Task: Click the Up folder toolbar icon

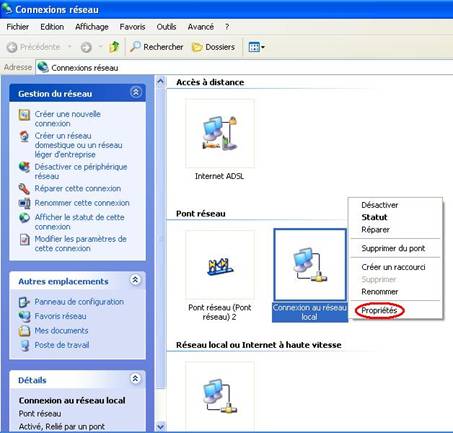Action: (x=114, y=47)
